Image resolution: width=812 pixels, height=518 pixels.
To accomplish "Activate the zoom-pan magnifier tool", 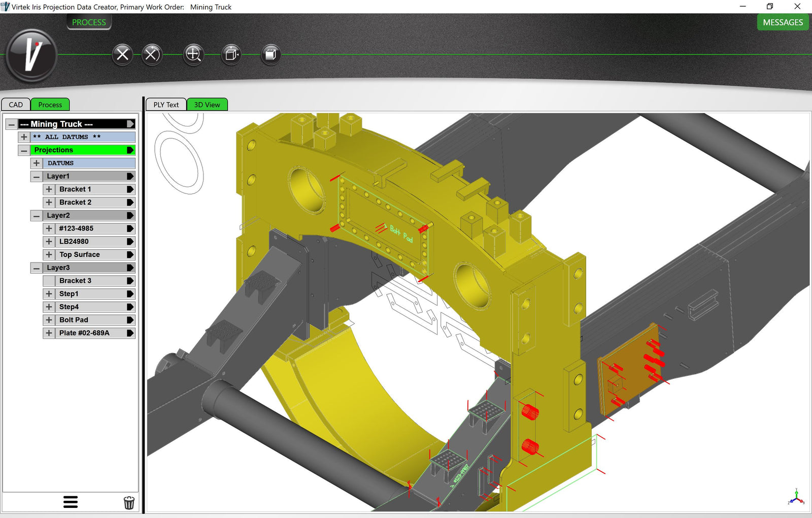I will pyautogui.click(x=193, y=54).
